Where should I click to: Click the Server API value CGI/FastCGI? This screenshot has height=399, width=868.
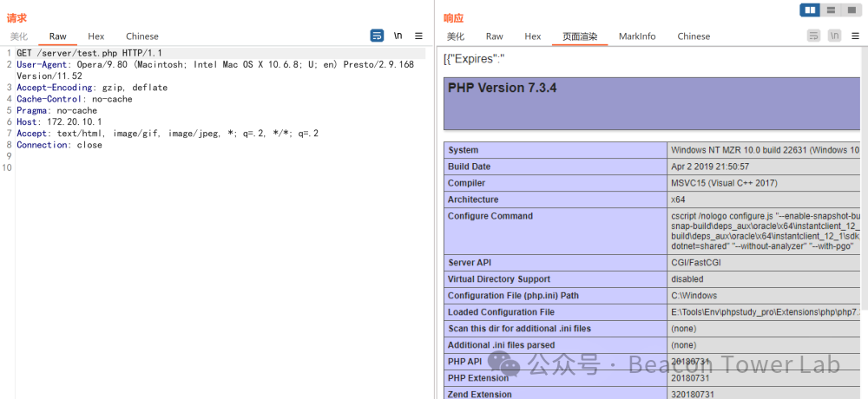(697, 263)
